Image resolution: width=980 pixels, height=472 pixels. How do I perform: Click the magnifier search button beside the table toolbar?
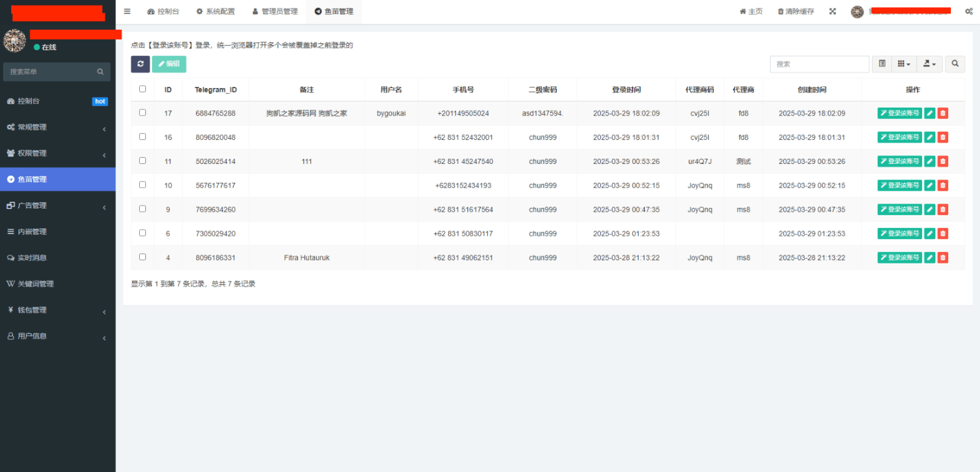(x=955, y=64)
